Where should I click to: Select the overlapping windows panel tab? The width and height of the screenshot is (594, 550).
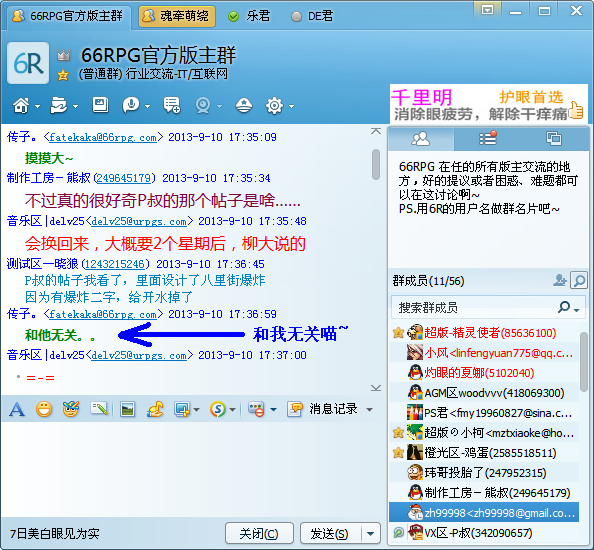(554, 138)
